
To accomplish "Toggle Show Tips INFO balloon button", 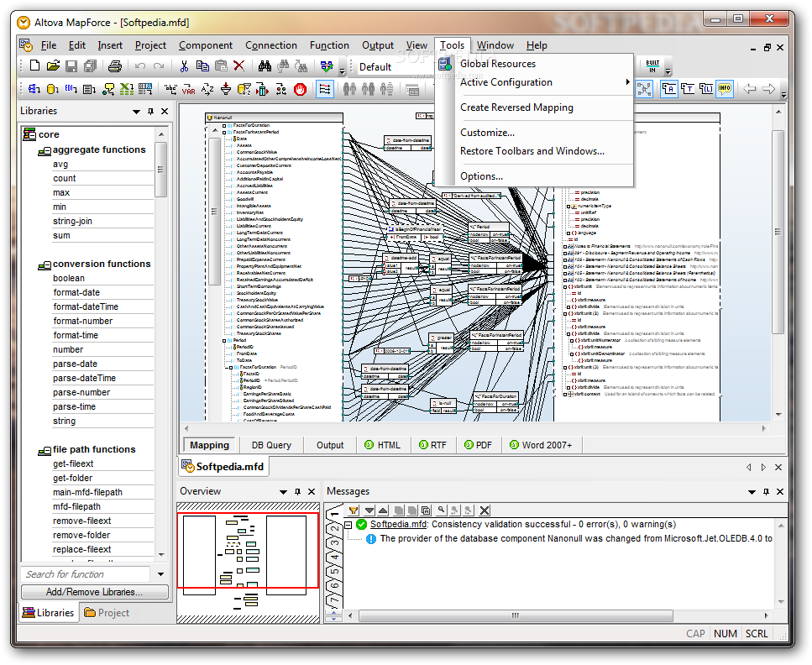I will tap(724, 88).
